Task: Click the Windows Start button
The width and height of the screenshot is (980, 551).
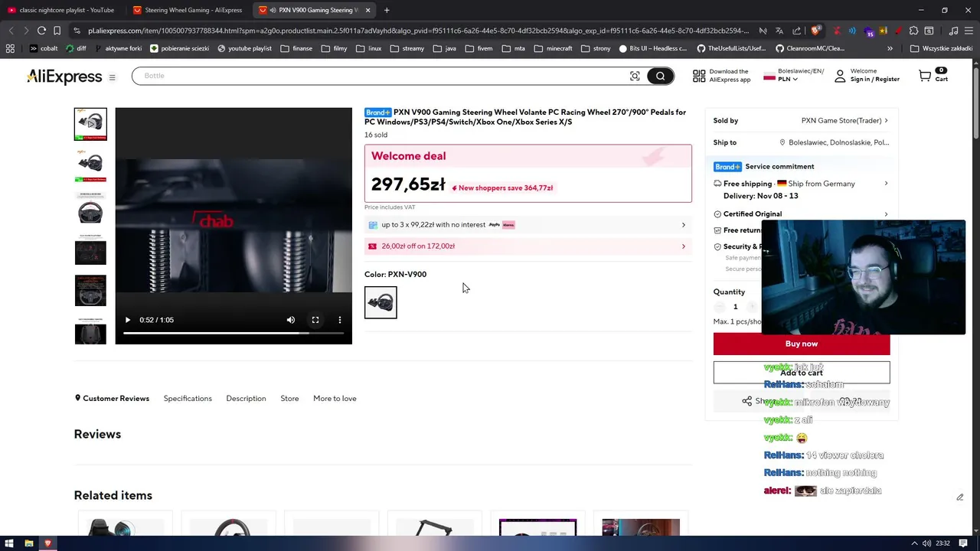Action: click(10, 543)
